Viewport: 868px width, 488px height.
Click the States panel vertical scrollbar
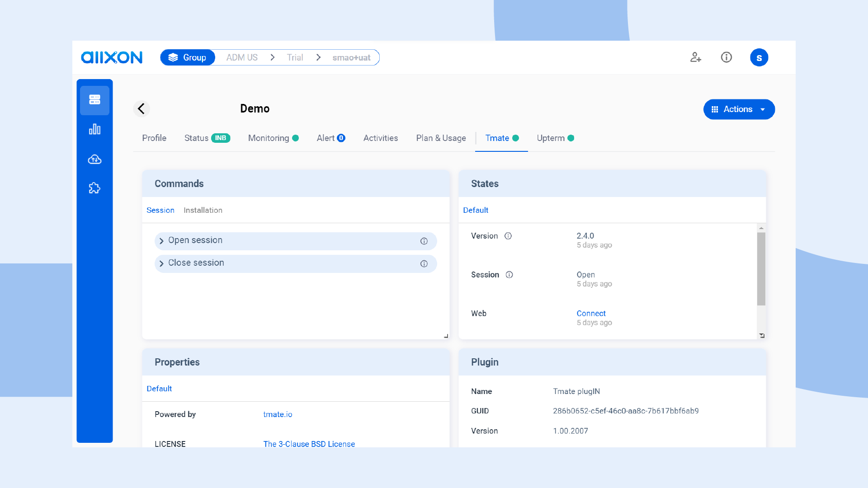point(761,269)
